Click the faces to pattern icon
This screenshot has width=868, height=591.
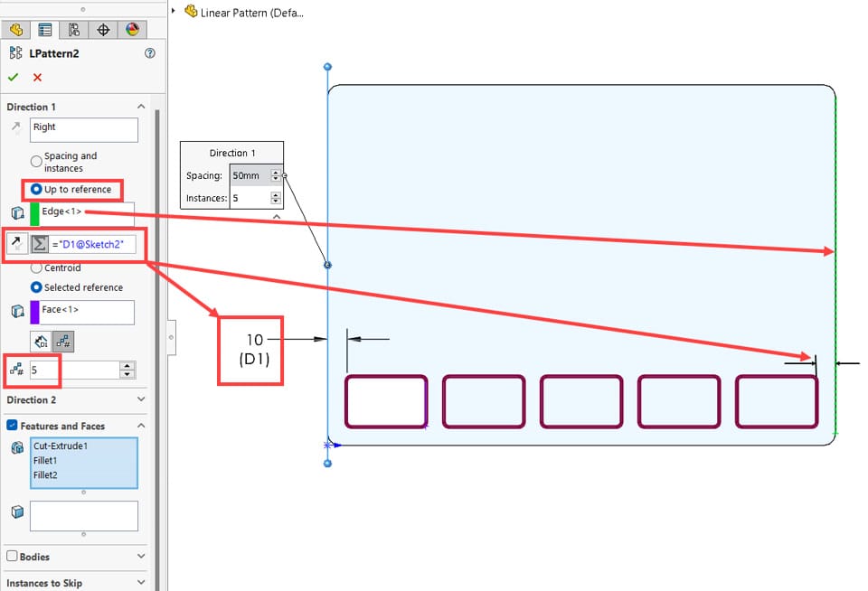click(17, 511)
